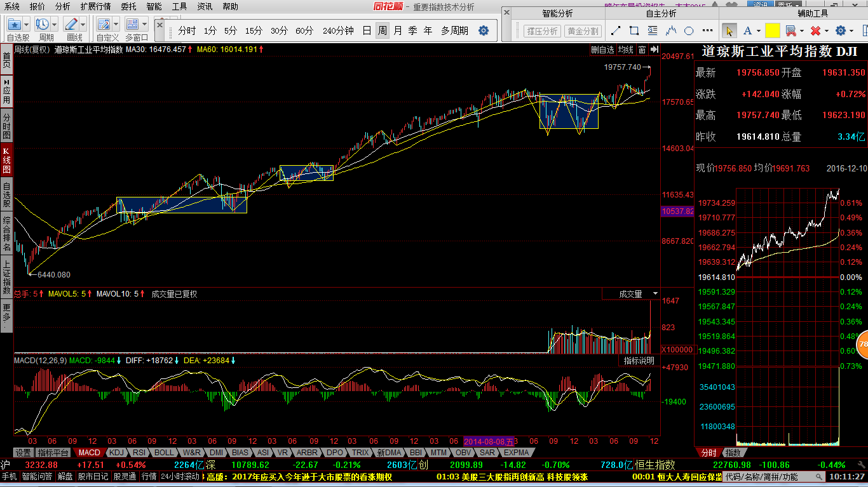Open period settings gear icon
This screenshot has height=487, width=868.
[x=484, y=30]
